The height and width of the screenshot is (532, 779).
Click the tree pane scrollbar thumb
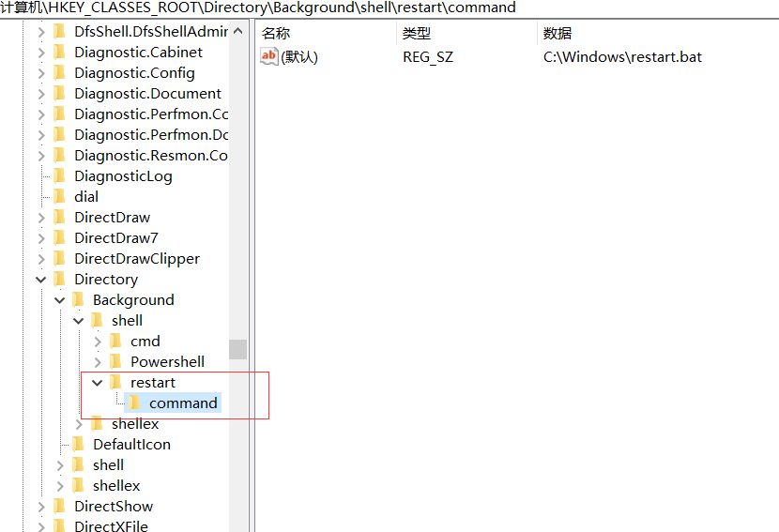(x=238, y=349)
